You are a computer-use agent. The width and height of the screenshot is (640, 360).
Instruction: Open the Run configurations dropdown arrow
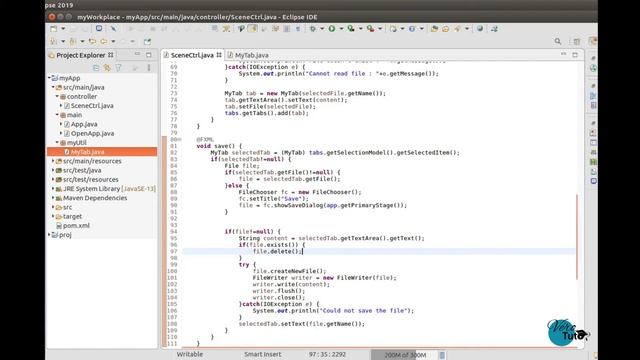click(341, 29)
